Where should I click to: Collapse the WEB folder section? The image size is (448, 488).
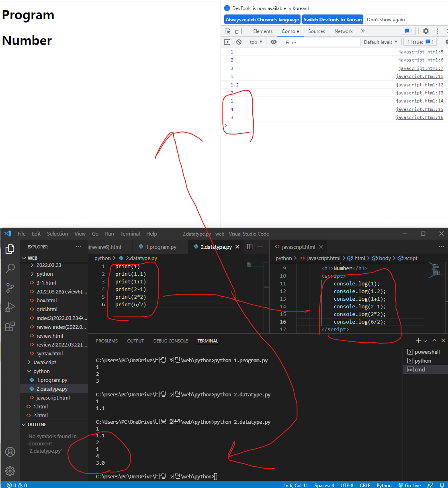point(32,258)
